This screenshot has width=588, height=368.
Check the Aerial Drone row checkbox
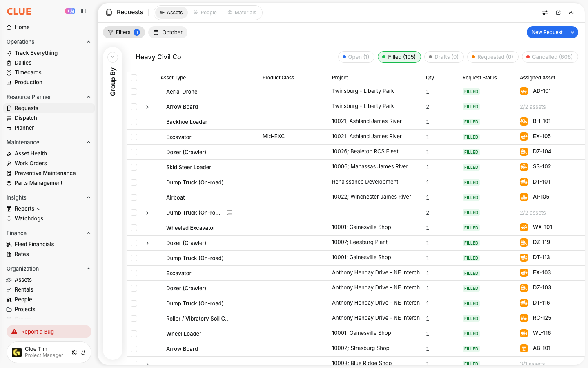tap(134, 92)
